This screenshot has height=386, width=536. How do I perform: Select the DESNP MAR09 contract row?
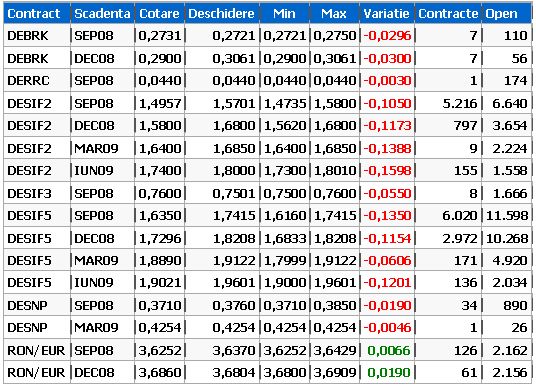click(x=268, y=328)
